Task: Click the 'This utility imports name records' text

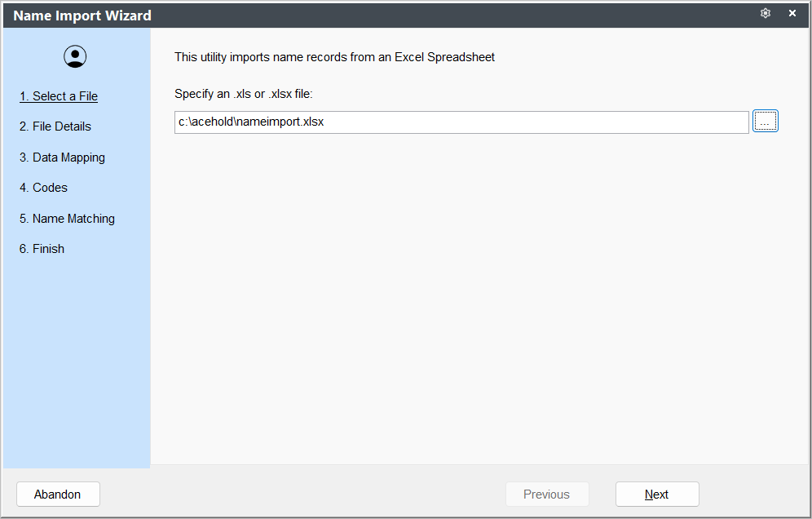Action: point(334,57)
